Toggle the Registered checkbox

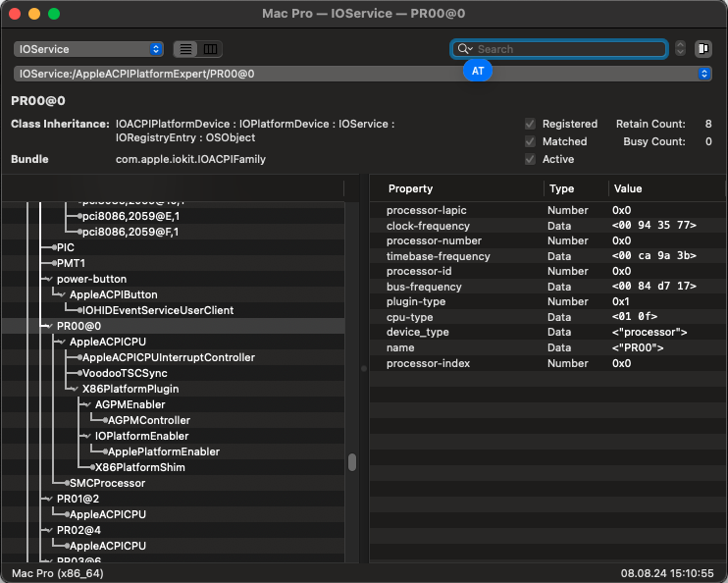pos(530,124)
